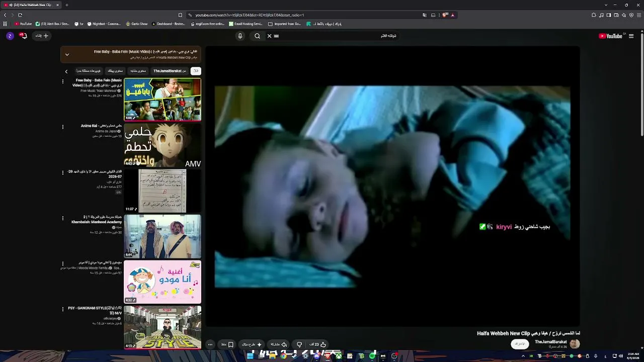644x362 pixels.
Task: Start voice search with the microphone icon
Action: click(240, 36)
